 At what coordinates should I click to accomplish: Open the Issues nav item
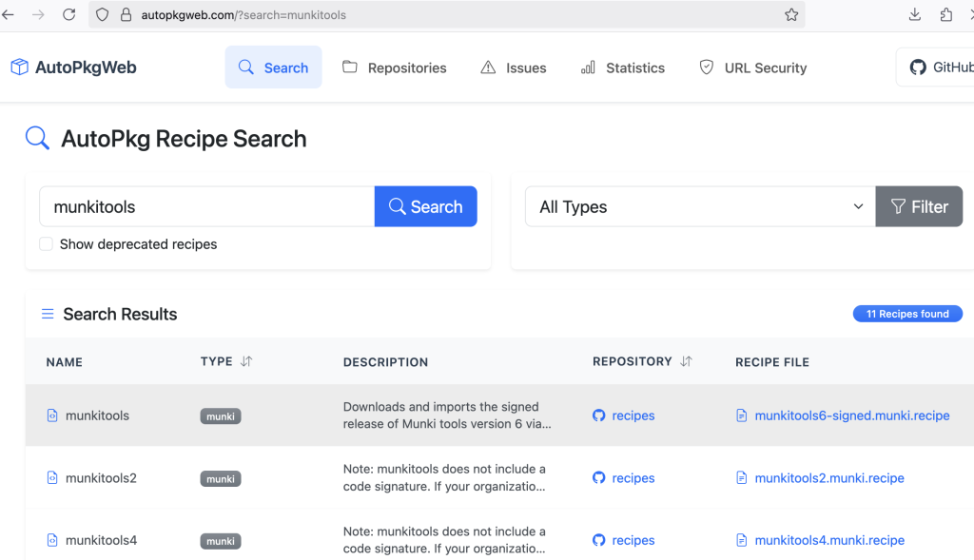point(513,68)
